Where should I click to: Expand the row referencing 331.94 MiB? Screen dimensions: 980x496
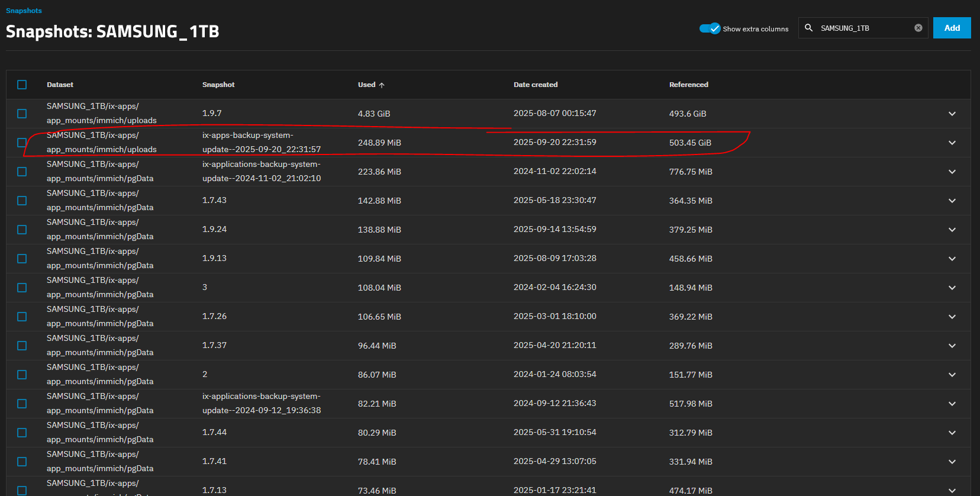(952, 462)
